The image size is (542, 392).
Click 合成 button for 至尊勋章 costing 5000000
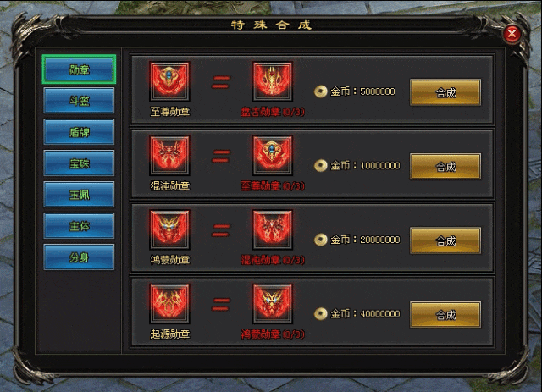445,92
